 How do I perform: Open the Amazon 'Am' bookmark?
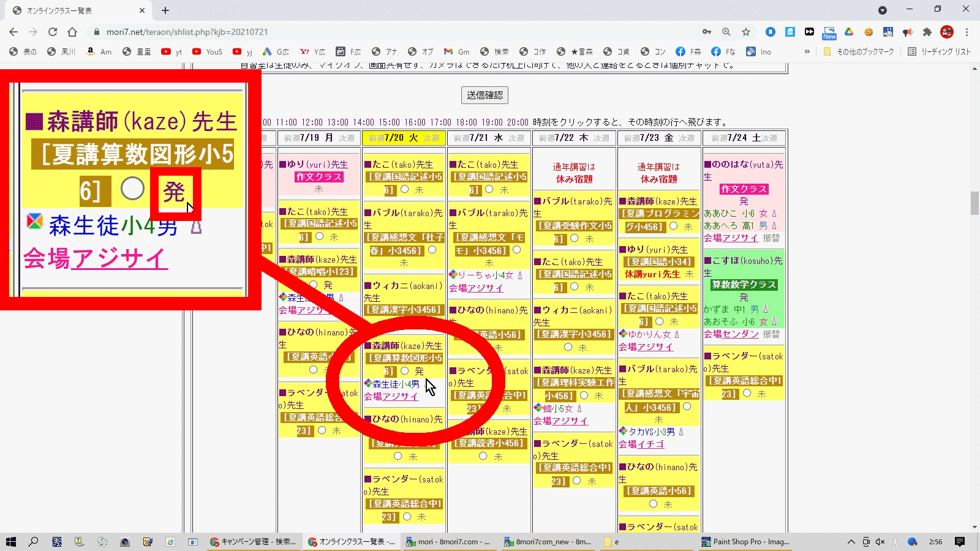click(99, 51)
